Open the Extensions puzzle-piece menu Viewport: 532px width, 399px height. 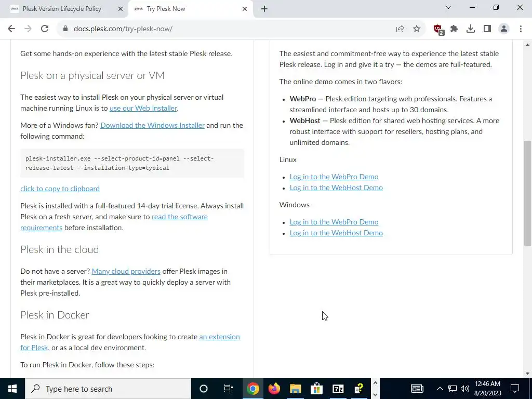point(454,29)
